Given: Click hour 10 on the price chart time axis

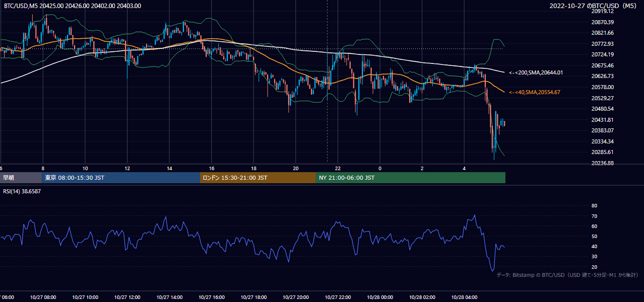Looking at the screenshot, I should 85,168.
